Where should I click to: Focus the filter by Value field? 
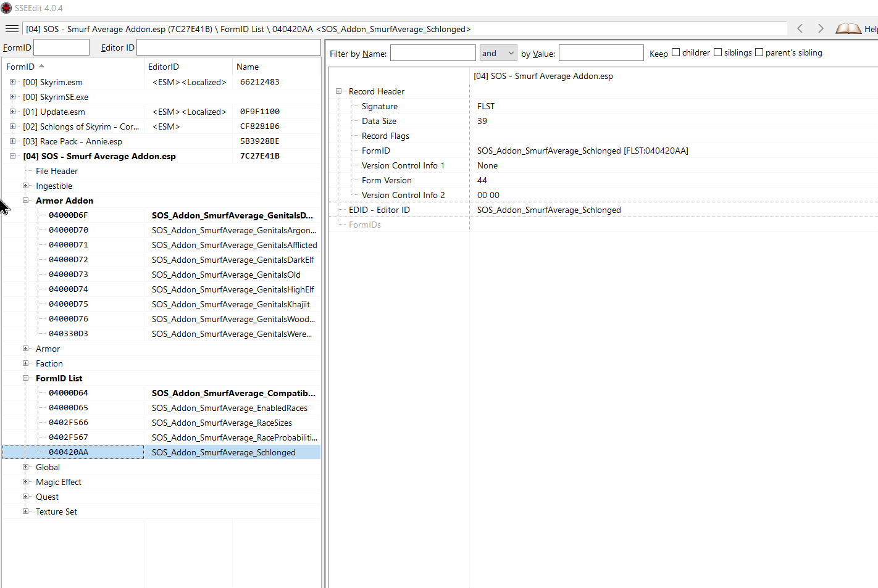tap(601, 53)
